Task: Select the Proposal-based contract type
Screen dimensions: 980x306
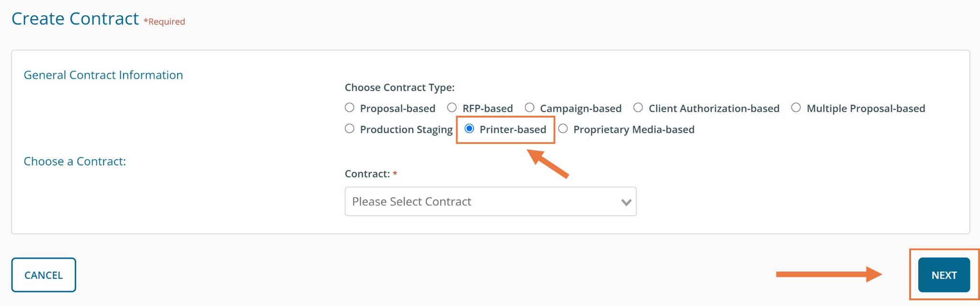Action: pyautogui.click(x=350, y=108)
